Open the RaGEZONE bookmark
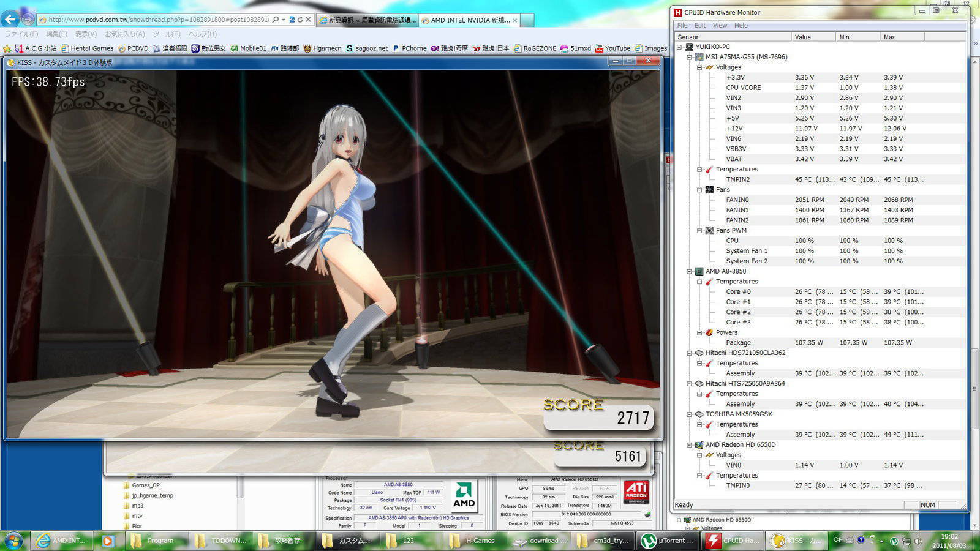The width and height of the screenshot is (980, 551). 535,48
